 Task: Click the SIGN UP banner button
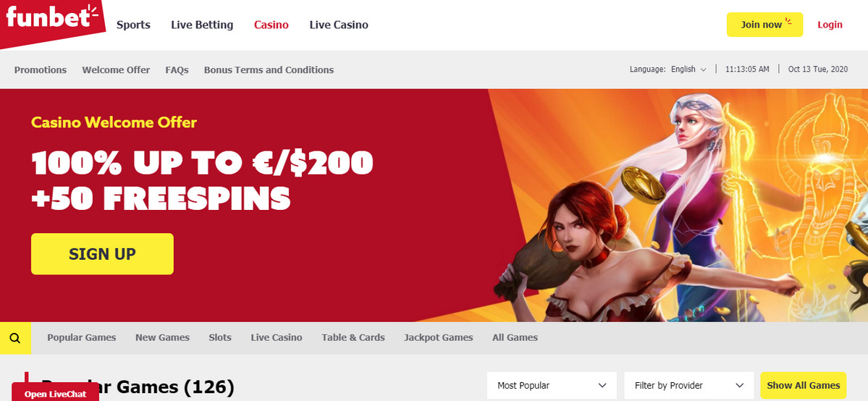pyautogui.click(x=102, y=253)
